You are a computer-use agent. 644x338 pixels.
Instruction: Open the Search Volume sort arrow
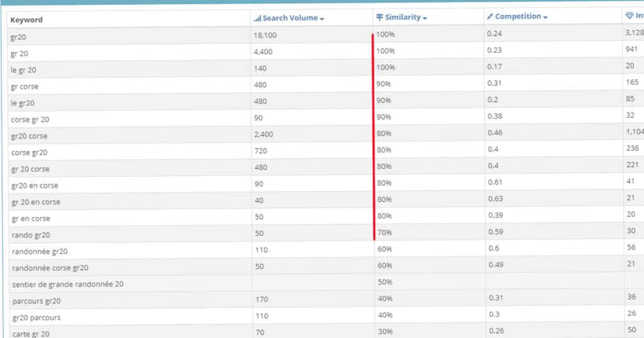(322, 19)
